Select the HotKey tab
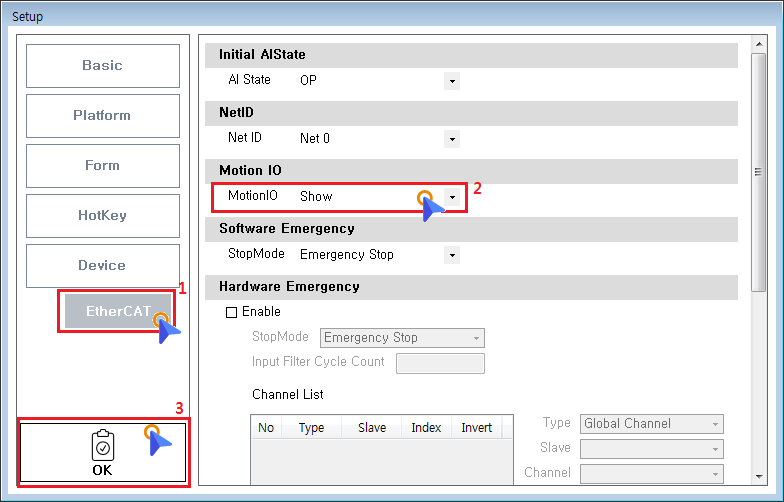Screen dimensions: 784x502 (102, 216)
